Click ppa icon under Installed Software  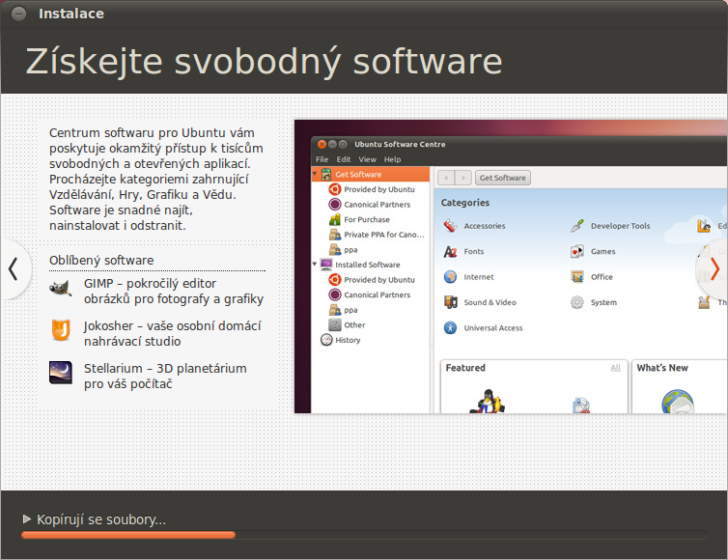click(x=335, y=310)
